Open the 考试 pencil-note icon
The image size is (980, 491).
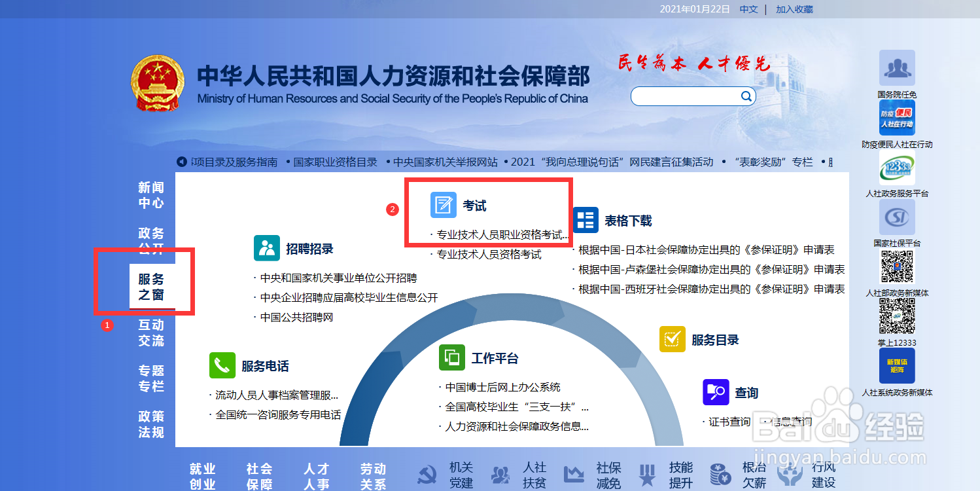[x=443, y=205]
